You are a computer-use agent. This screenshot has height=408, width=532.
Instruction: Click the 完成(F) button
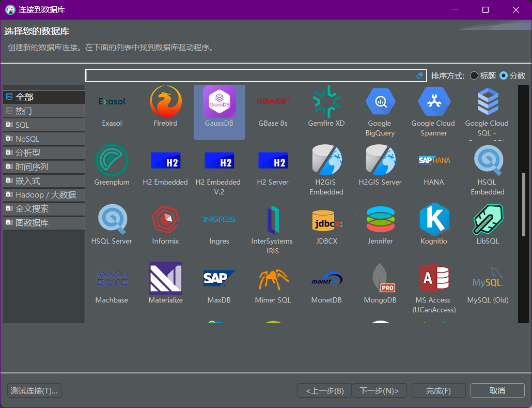tap(439, 390)
